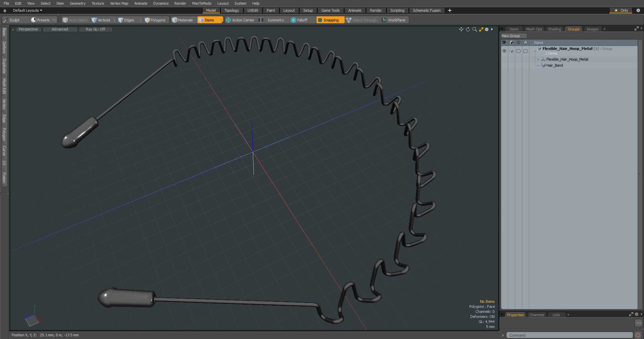Open the viewport more-options arrow
Image resolution: width=644 pixels, height=339 pixels.
492,29
